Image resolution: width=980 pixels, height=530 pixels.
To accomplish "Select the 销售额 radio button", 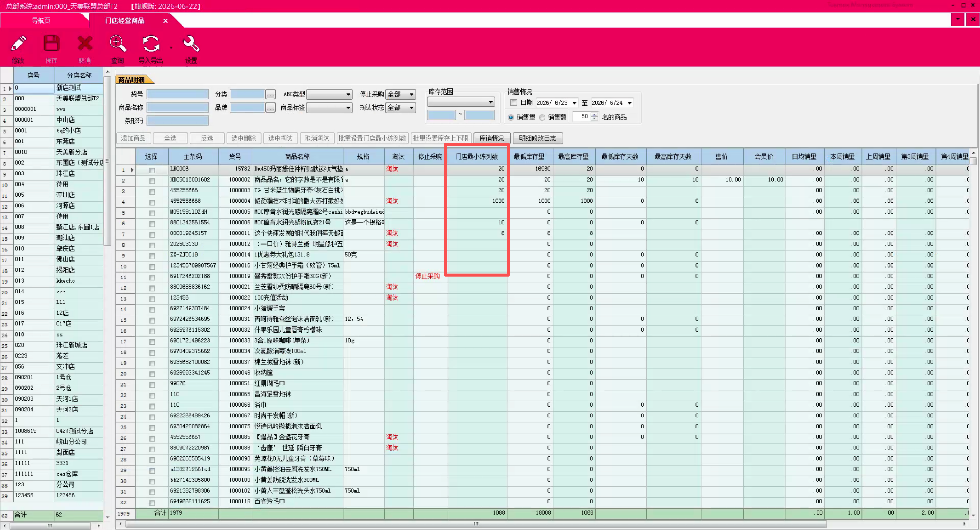I will point(542,118).
